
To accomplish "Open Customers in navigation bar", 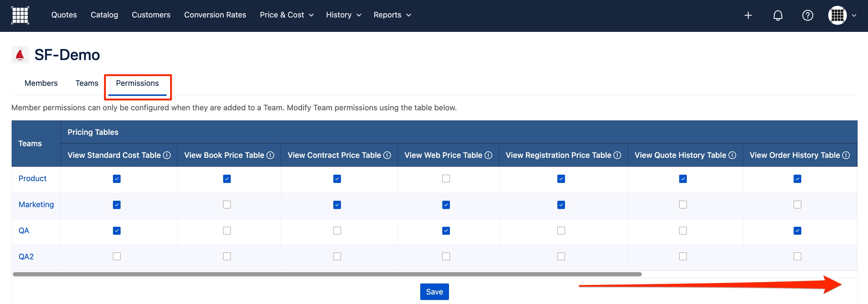I will pyautogui.click(x=151, y=15).
